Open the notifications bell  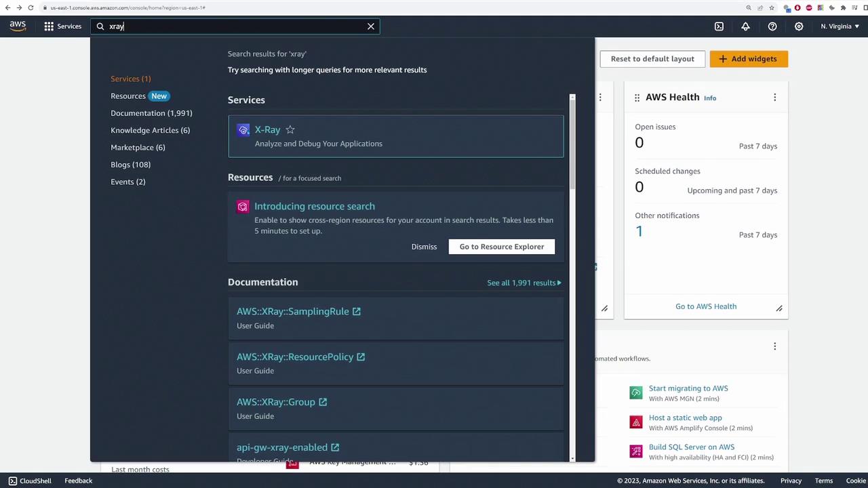(745, 26)
